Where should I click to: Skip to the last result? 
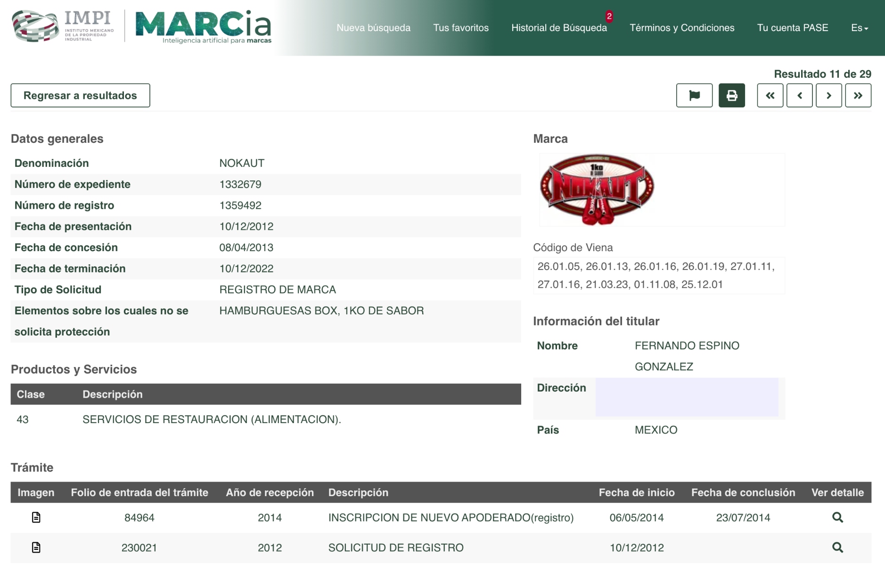click(x=858, y=96)
